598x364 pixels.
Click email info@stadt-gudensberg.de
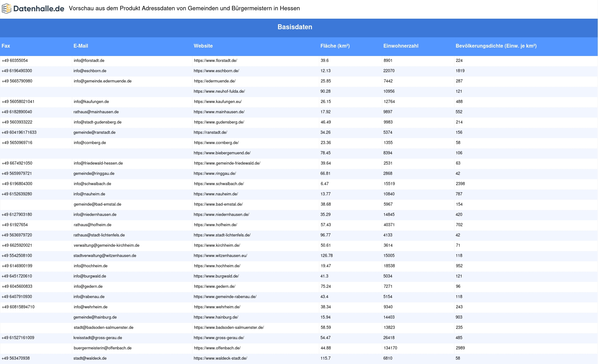(x=97, y=122)
